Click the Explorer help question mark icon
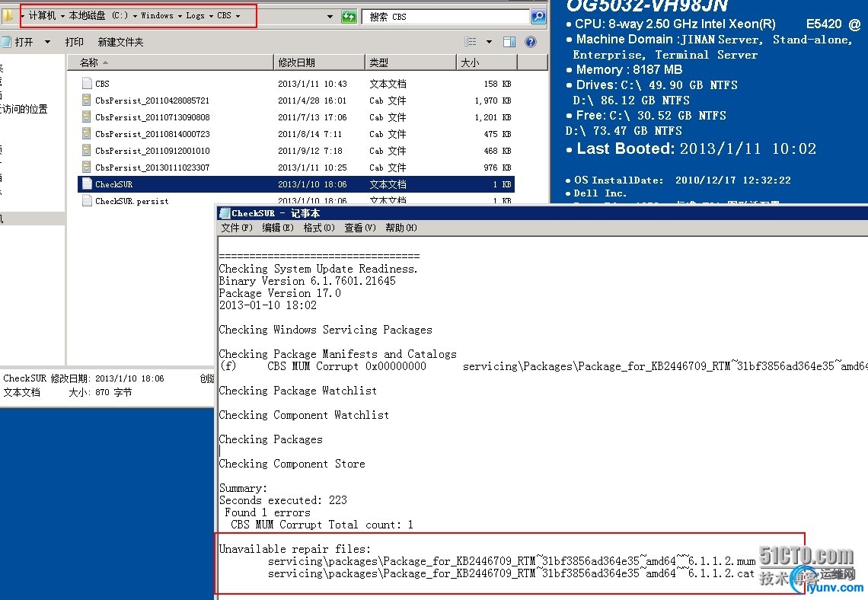The height and width of the screenshot is (600, 868). 531,42
